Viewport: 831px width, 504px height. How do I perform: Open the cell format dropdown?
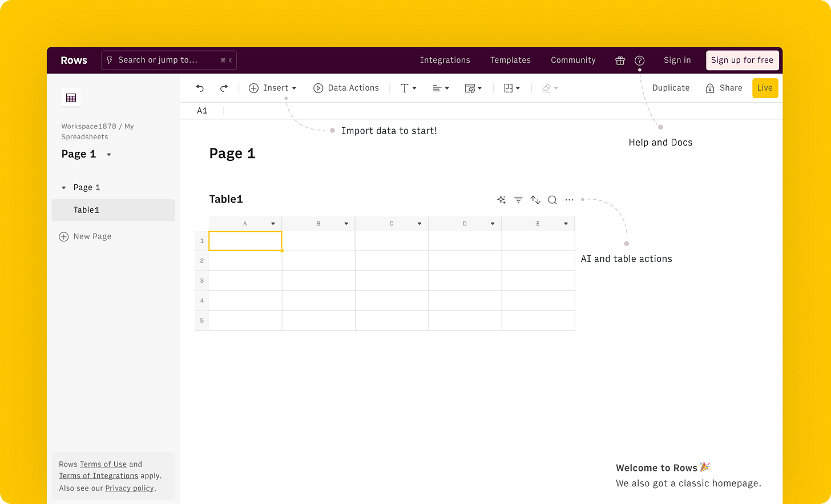(x=473, y=88)
